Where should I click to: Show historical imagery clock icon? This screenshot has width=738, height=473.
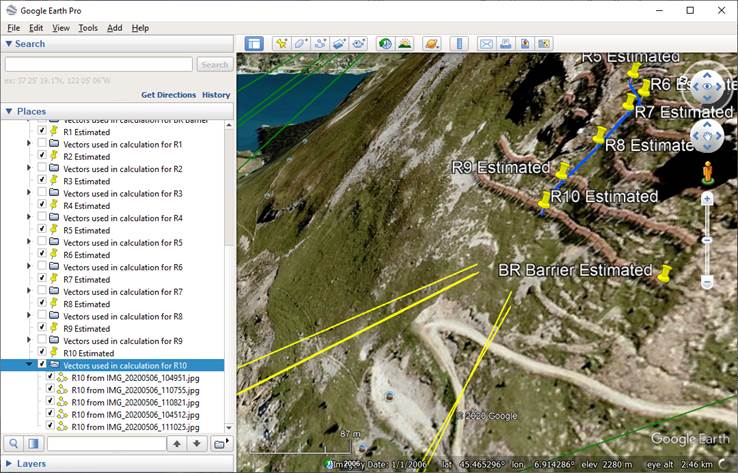(385, 44)
